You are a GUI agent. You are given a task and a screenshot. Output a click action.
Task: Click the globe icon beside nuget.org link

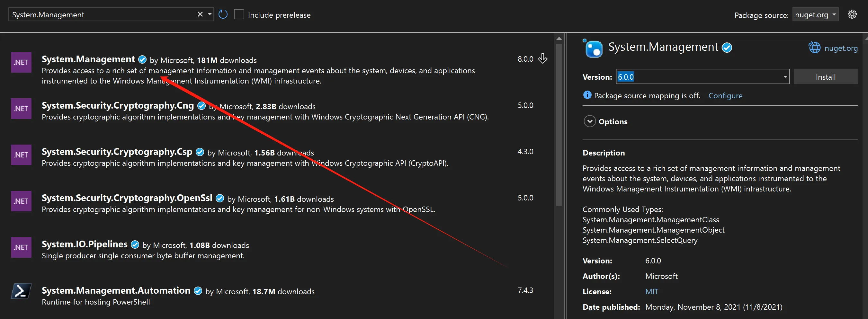coord(814,48)
